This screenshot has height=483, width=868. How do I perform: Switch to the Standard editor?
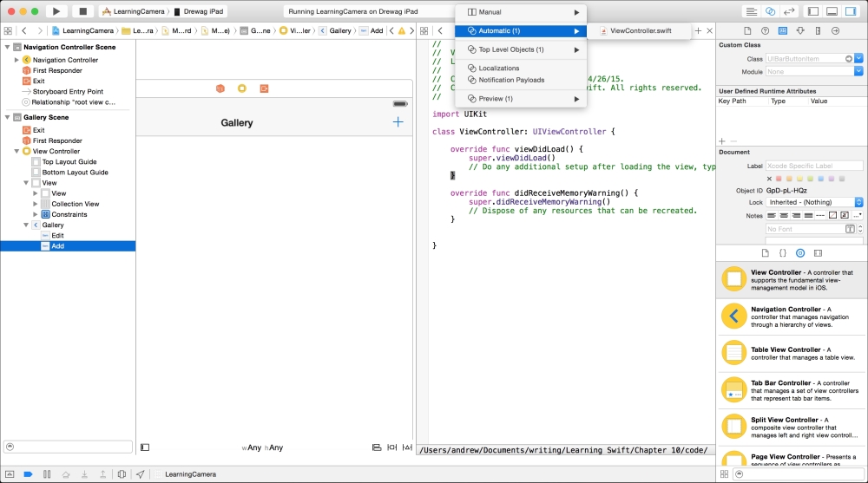751,11
